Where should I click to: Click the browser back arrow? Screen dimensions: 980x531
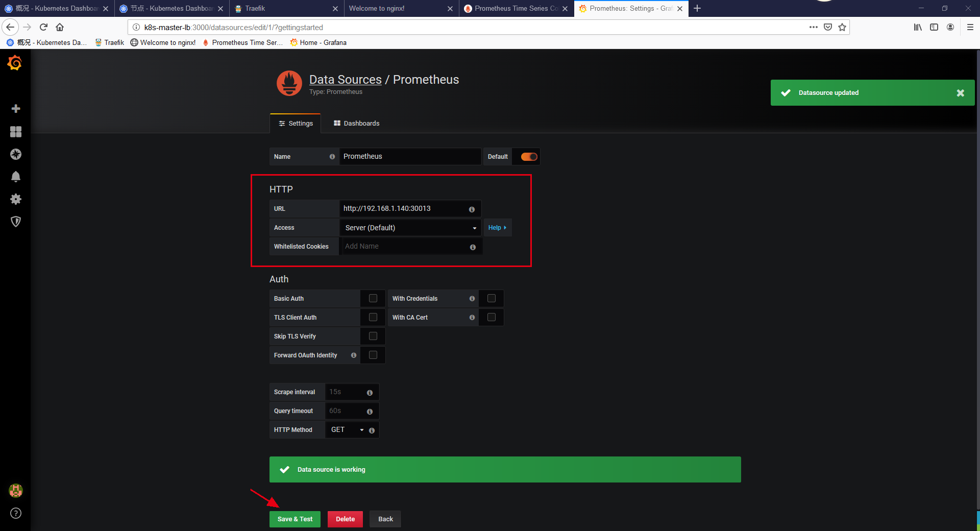pos(10,27)
